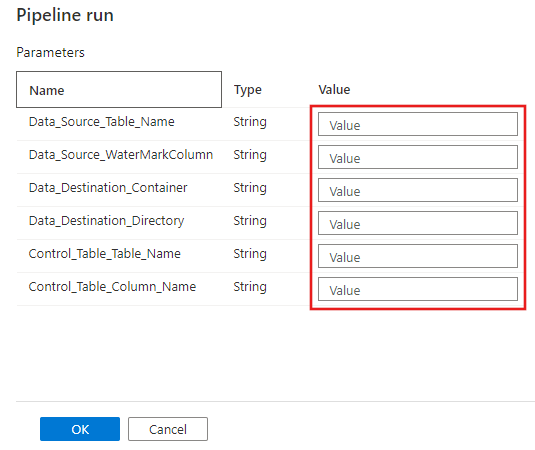Screen dimensions: 535x450
Task: Select the Data_Source_WaterMarkColumn parameter label
Action: (x=121, y=155)
